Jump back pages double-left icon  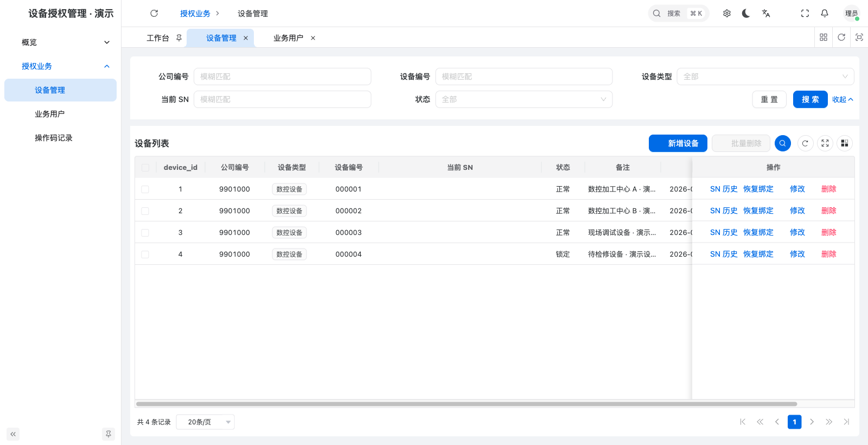click(760, 422)
